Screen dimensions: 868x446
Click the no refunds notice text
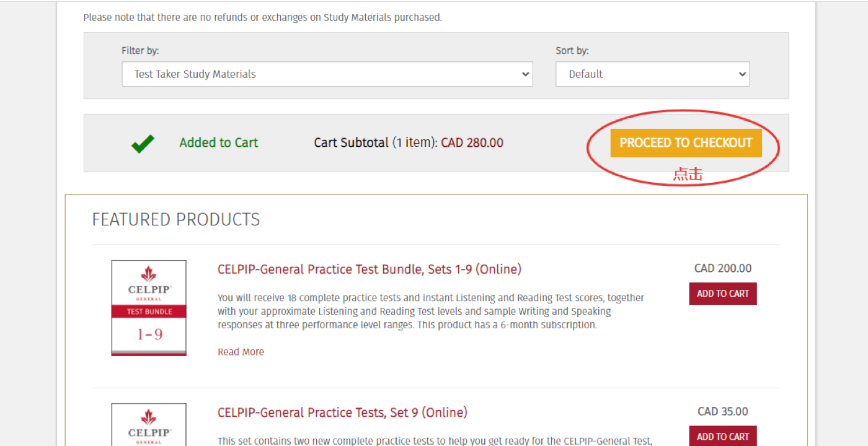pyautogui.click(x=262, y=17)
